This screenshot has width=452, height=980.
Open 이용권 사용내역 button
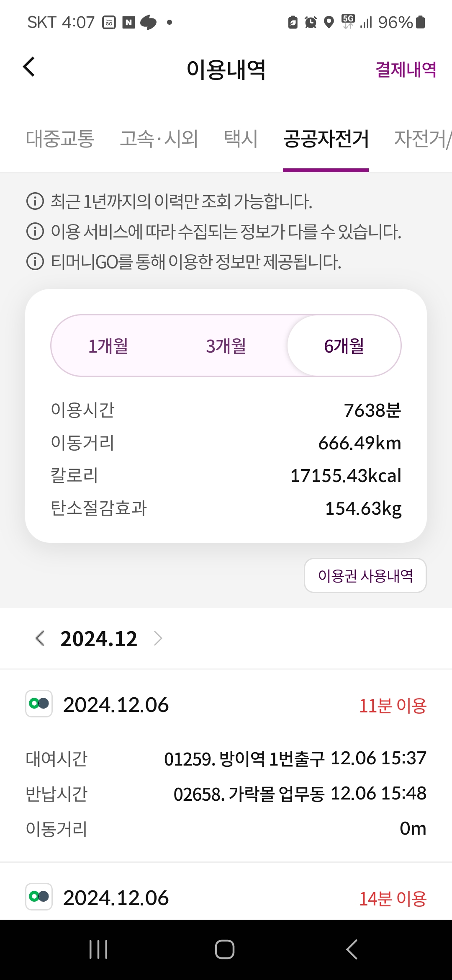click(x=365, y=575)
